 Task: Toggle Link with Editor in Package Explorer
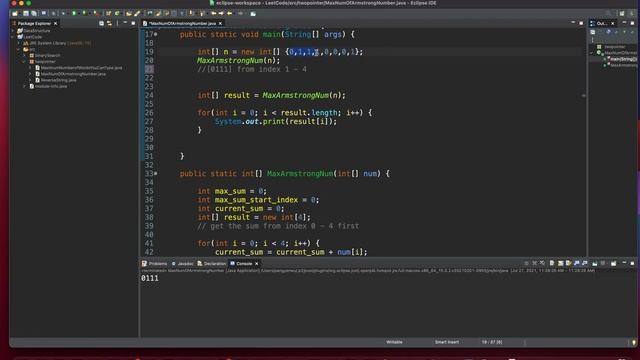point(109,23)
